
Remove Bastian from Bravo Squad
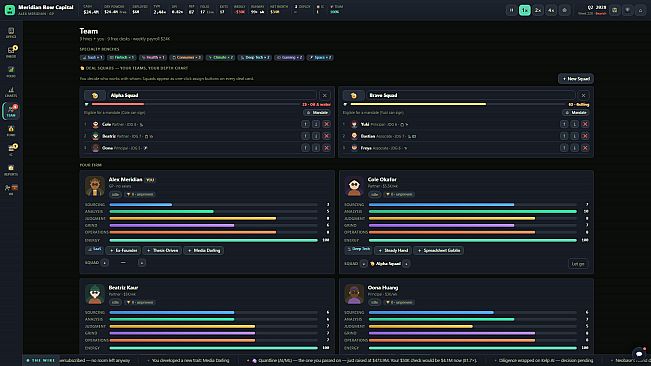[585, 136]
